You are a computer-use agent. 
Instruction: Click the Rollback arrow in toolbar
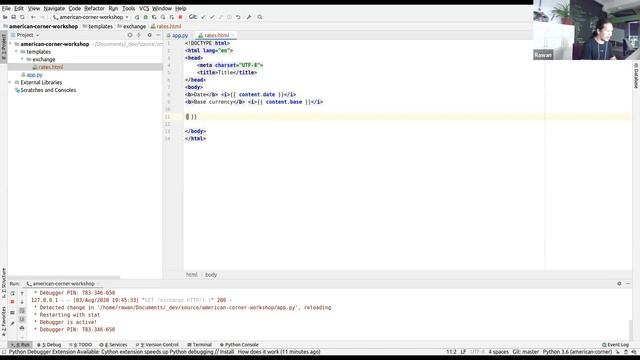point(238,17)
